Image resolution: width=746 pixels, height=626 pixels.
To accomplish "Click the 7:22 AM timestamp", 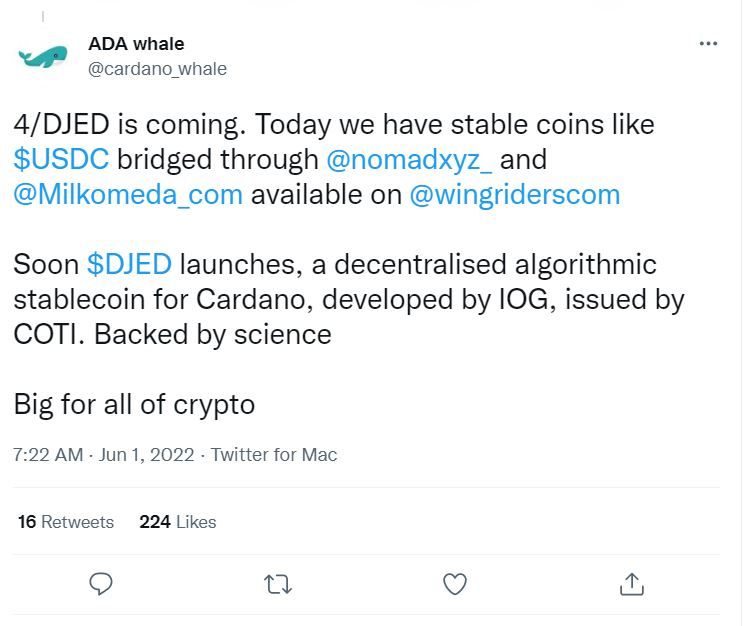I will [48, 455].
